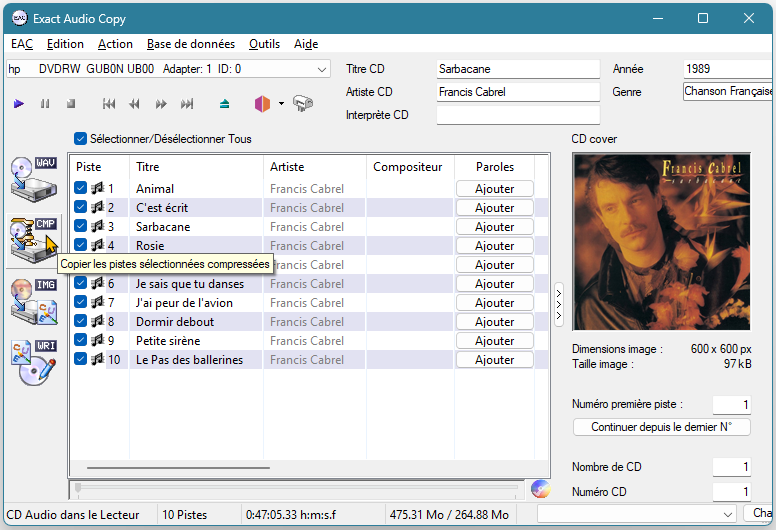Click the CMP compressed copy icon
The height and width of the screenshot is (530, 776).
coord(33,237)
